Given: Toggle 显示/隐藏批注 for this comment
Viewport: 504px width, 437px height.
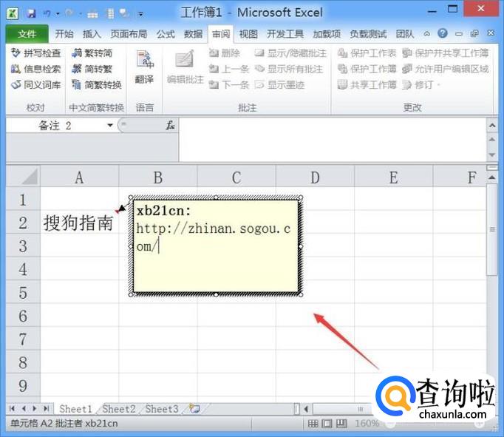Looking at the screenshot, I should click(x=290, y=52).
